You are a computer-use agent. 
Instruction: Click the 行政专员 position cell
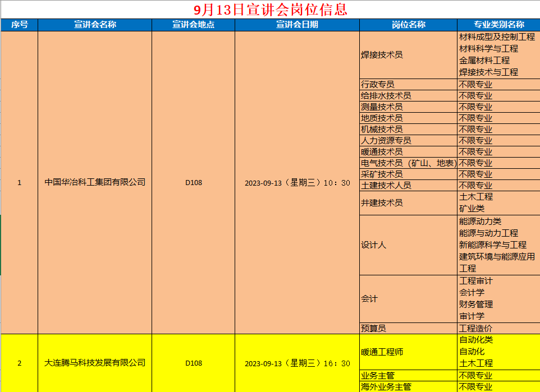(408, 85)
